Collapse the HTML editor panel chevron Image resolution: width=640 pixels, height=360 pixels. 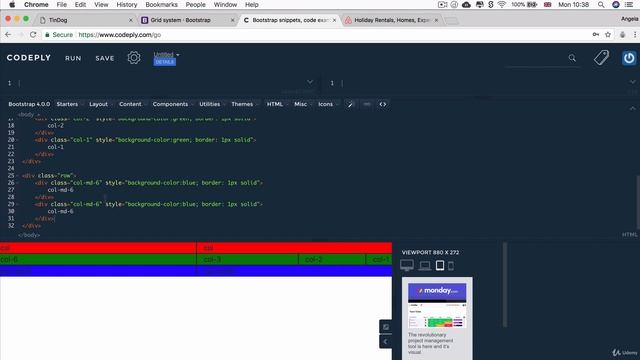coord(632,108)
